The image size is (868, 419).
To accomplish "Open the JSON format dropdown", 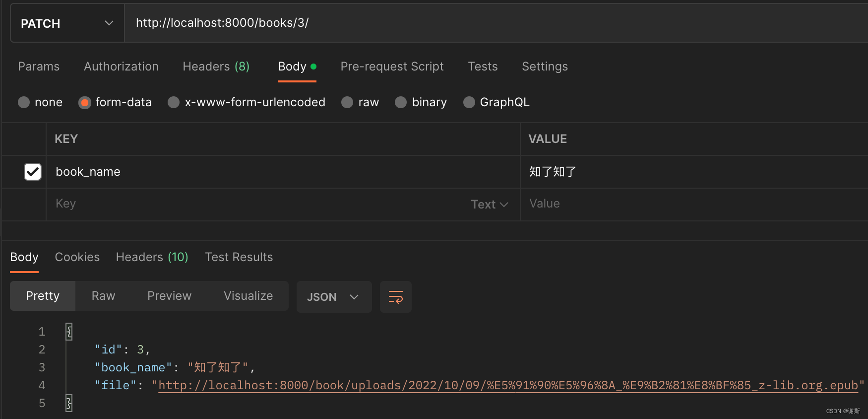I will point(334,297).
